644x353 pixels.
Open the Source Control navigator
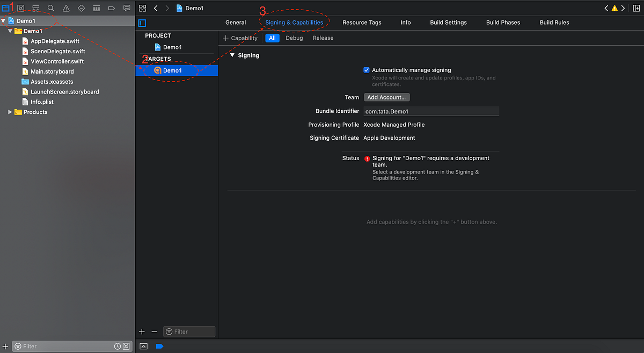(x=20, y=8)
